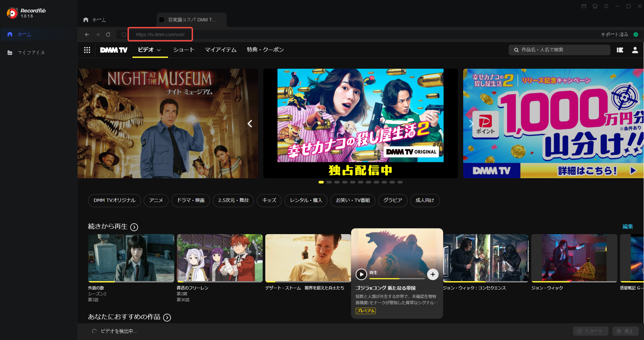Expand あなたにおすすめの作品 with its arrow

tap(167, 317)
